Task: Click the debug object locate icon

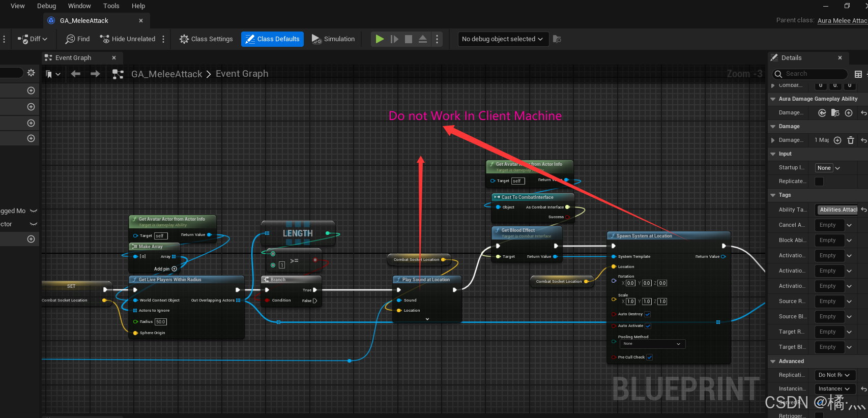Action: (x=557, y=39)
